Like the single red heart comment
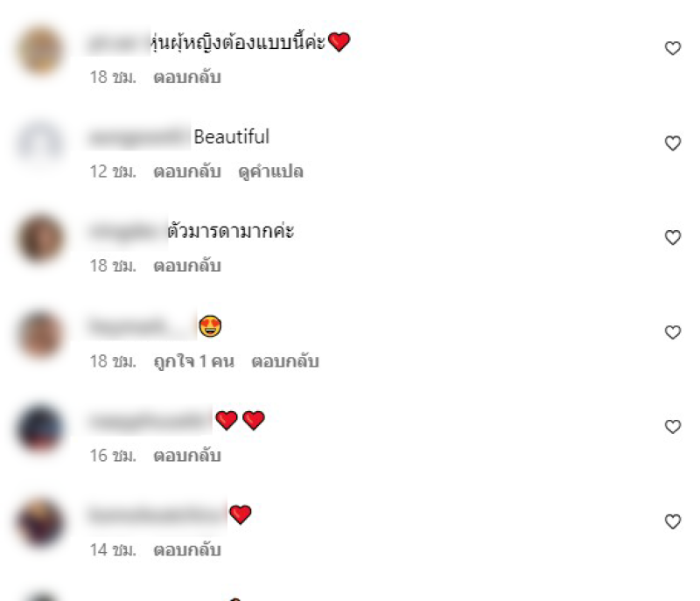The width and height of the screenshot is (700, 601). point(672,521)
